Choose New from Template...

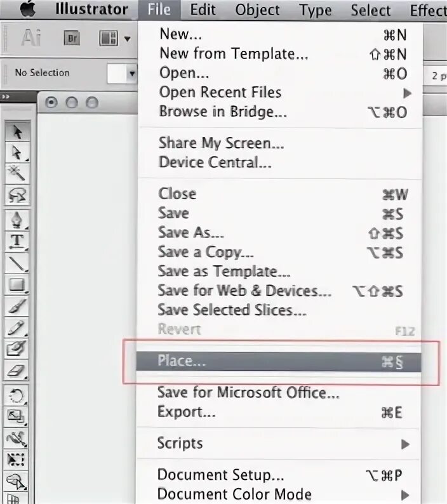[280, 53]
